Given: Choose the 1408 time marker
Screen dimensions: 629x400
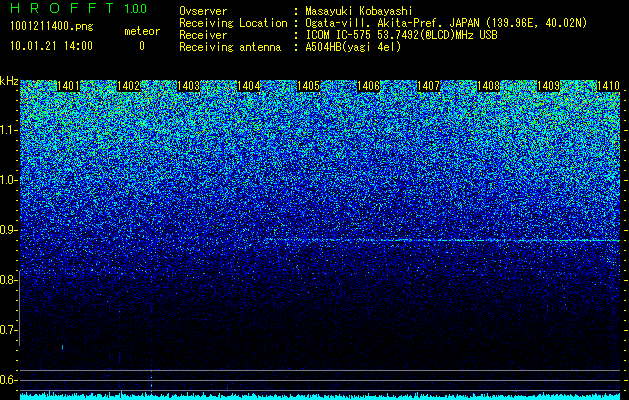Looking at the screenshot, I should click(x=488, y=86).
